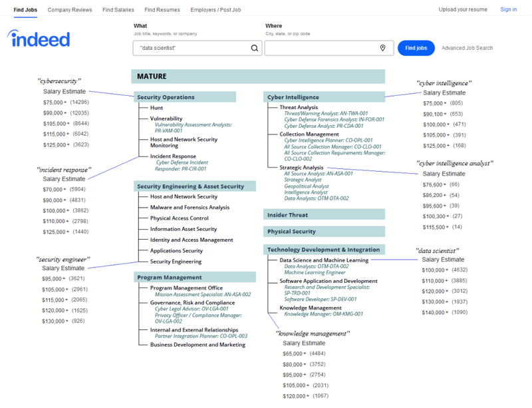
Task: Open the Find Salaries menu item
Action: point(118,10)
